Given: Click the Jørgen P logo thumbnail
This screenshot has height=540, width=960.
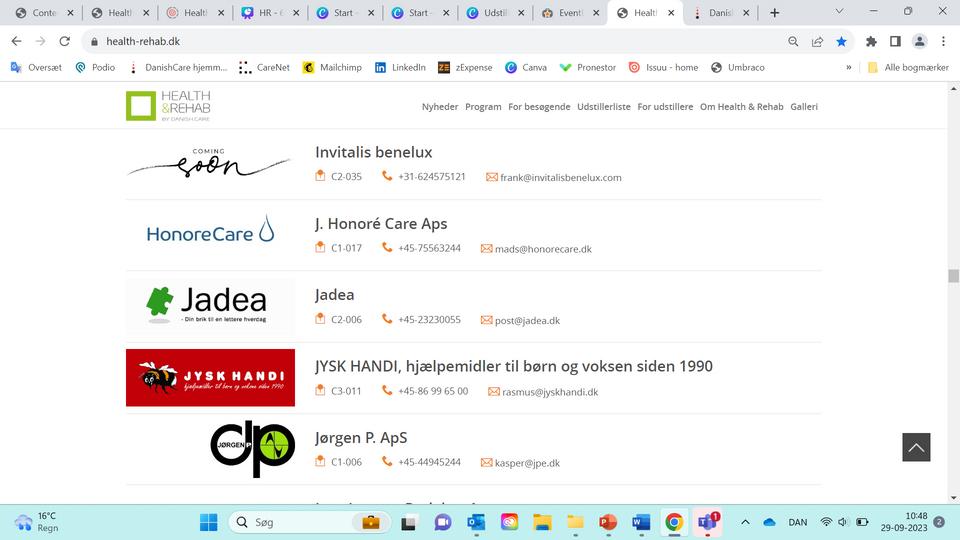Looking at the screenshot, I should pyautogui.click(x=252, y=448).
